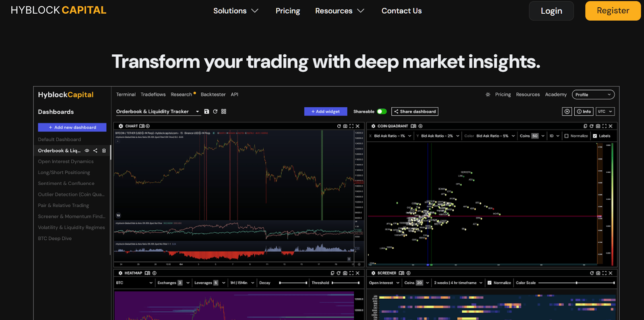The width and height of the screenshot is (644, 320).
Task: Open the Coins 50 dropdown in COIN QUADRANT
Action: click(x=532, y=136)
